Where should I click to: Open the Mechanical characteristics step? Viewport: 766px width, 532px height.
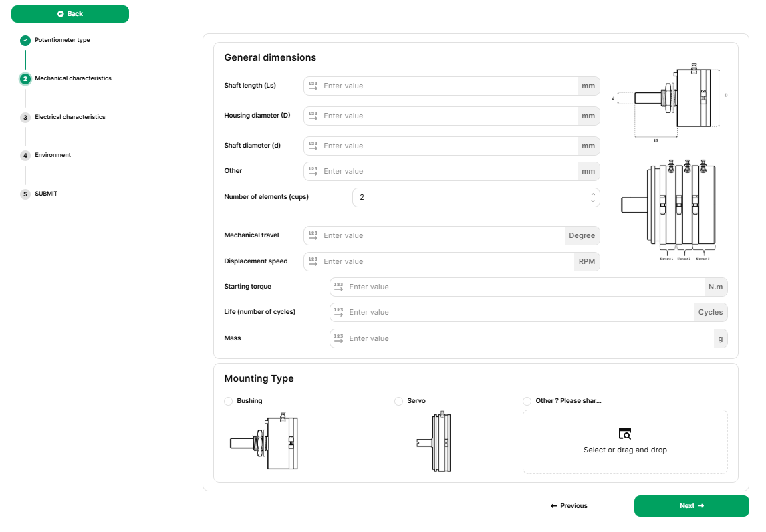coord(73,78)
